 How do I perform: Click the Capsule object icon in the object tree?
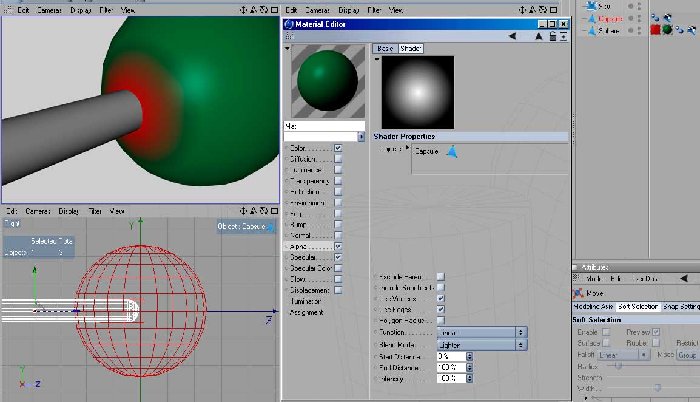[592, 19]
